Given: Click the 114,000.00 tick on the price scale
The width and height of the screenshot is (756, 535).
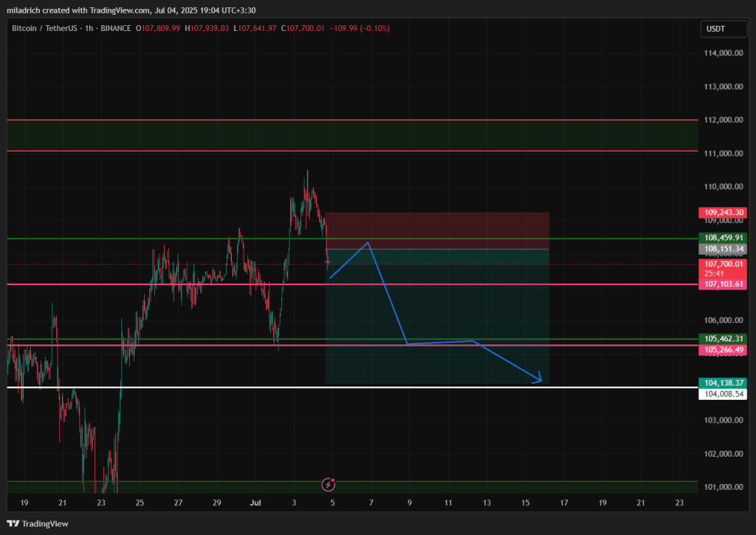Looking at the screenshot, I should (x=722, y=53).
